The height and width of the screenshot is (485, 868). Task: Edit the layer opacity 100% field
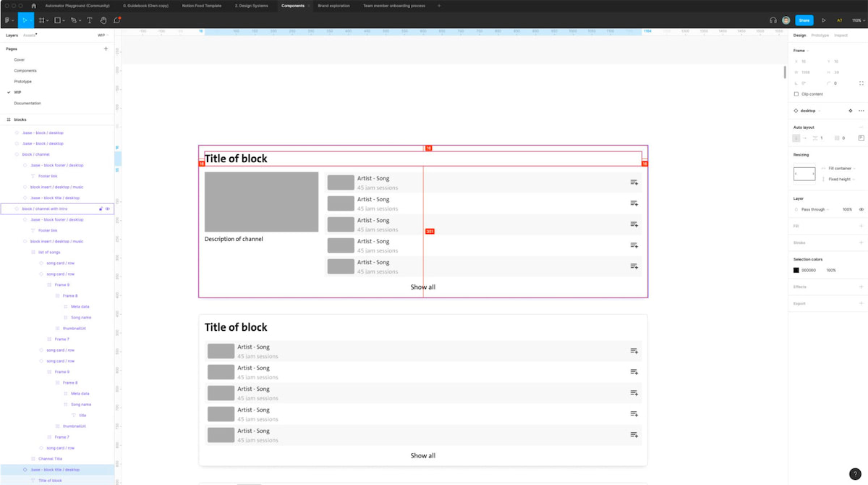coord(847,209)
